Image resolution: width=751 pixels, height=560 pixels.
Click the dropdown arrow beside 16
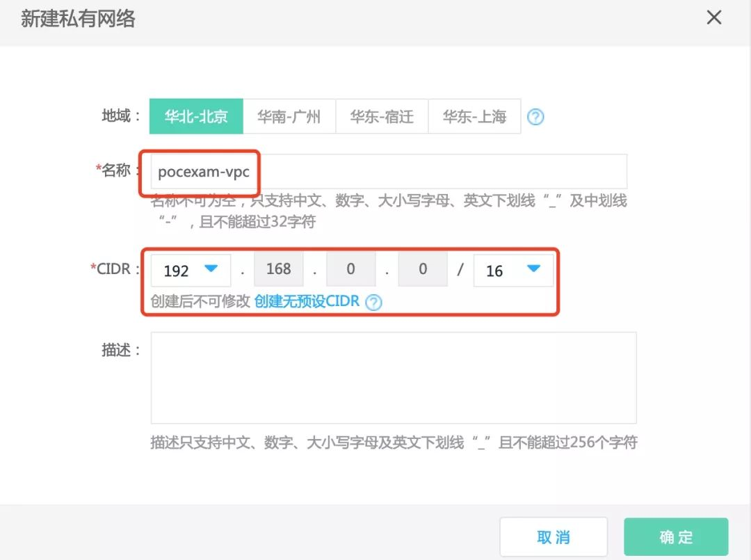coord(534,270)
